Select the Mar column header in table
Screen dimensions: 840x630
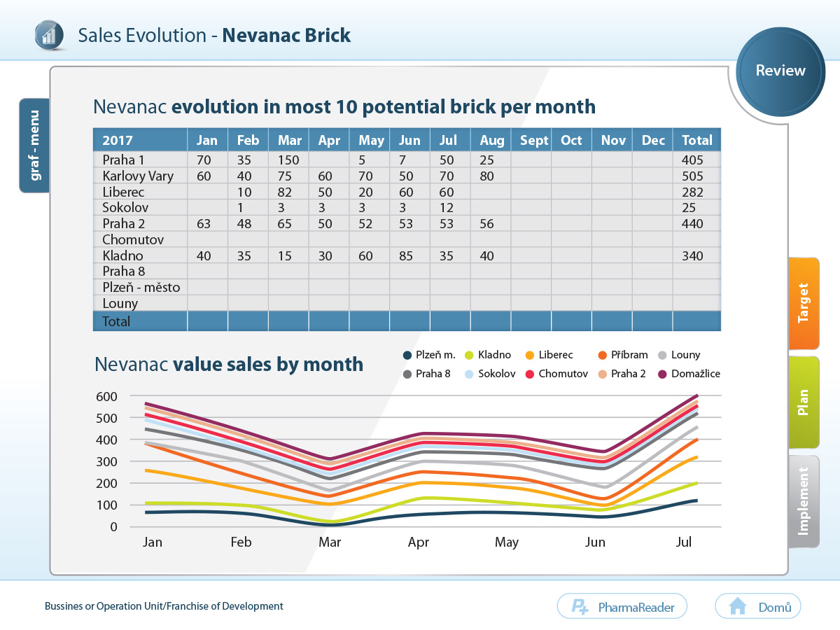(288, 139)
